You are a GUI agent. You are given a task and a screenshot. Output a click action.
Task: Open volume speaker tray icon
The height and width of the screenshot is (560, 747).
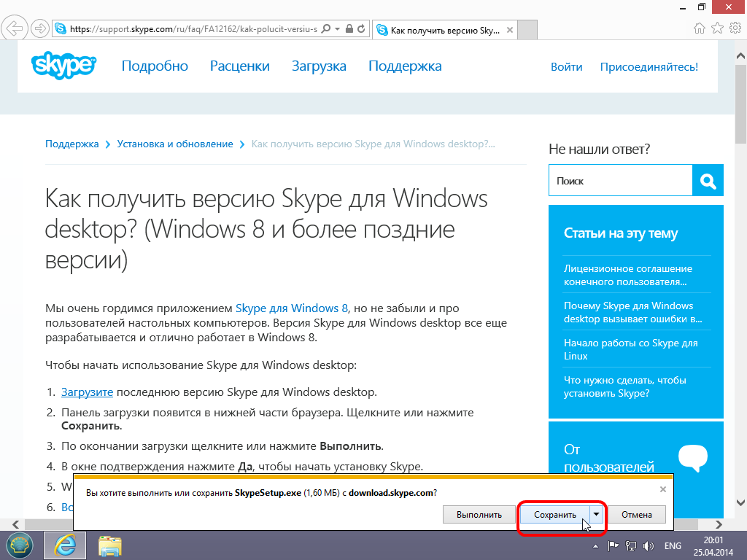(649, 546)
